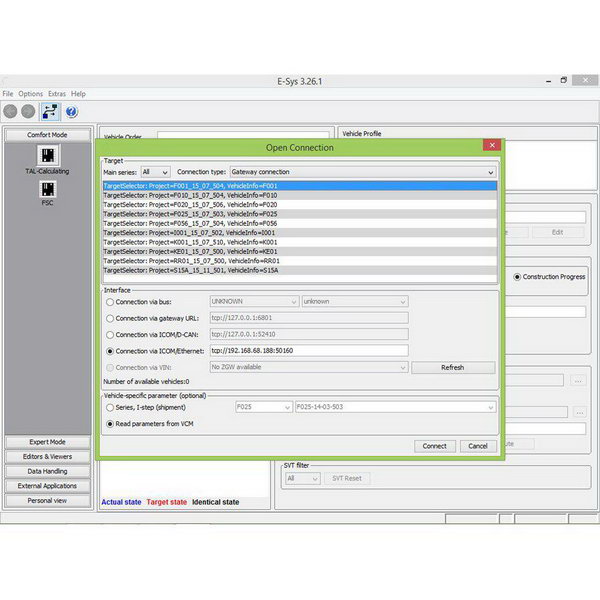Open the File menu
The height and width of the screenshot is (600, 600).
pos(8,94)
